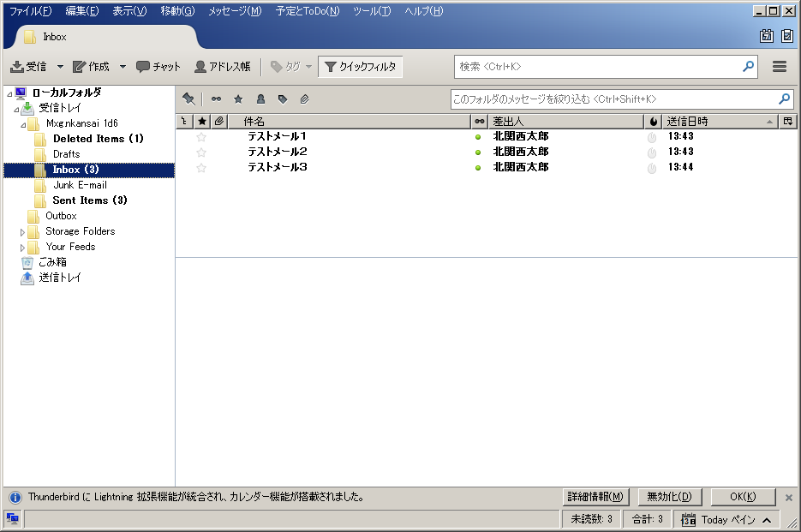Screen dimensions: 801x532
Task: Open the calendar tab icon at top right
Action: [x=767, y=36]
